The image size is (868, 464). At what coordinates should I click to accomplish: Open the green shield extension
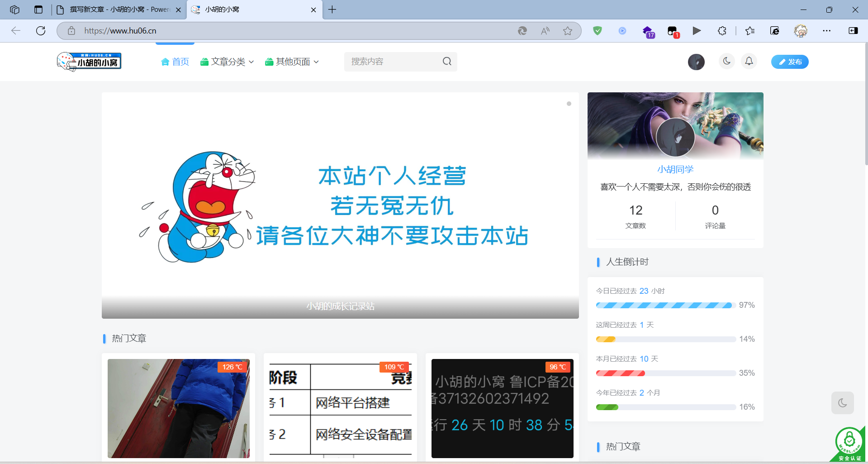(598, 31)
